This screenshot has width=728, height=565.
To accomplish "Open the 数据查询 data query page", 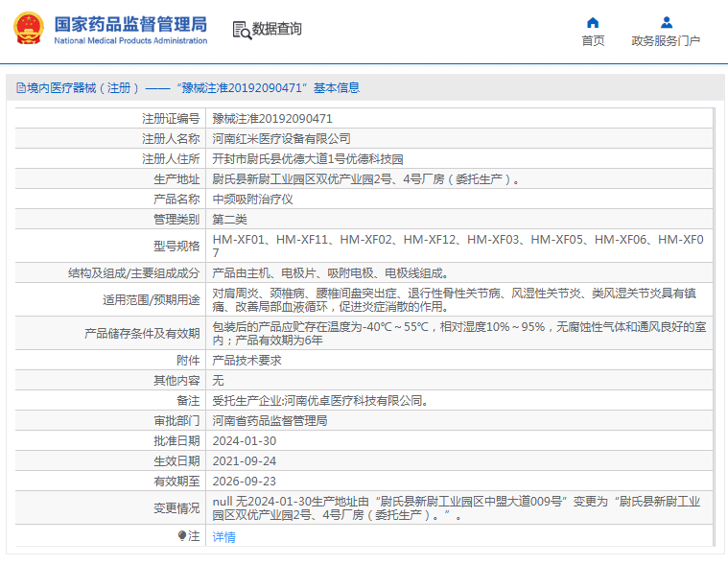I will click(x=276, y=29).
